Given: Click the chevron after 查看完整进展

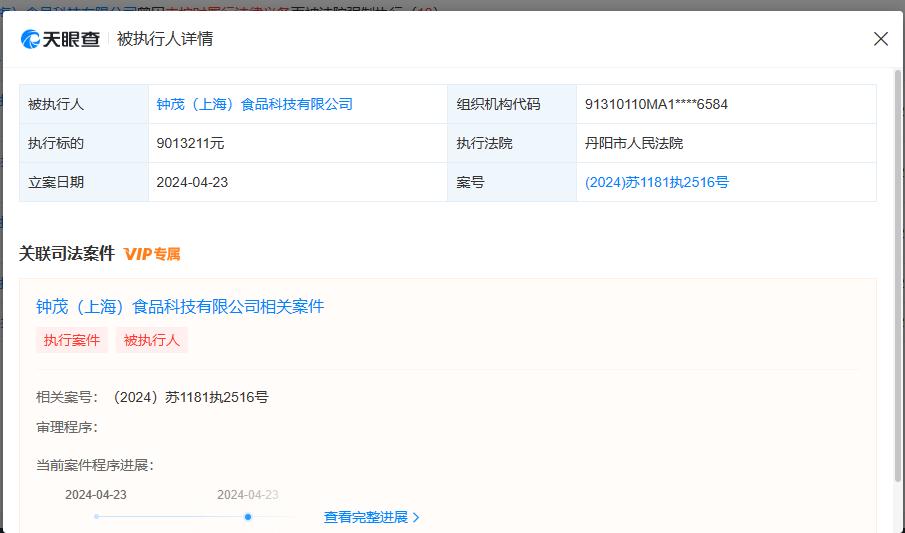Looking at the screenshot, I should (416, 517).
